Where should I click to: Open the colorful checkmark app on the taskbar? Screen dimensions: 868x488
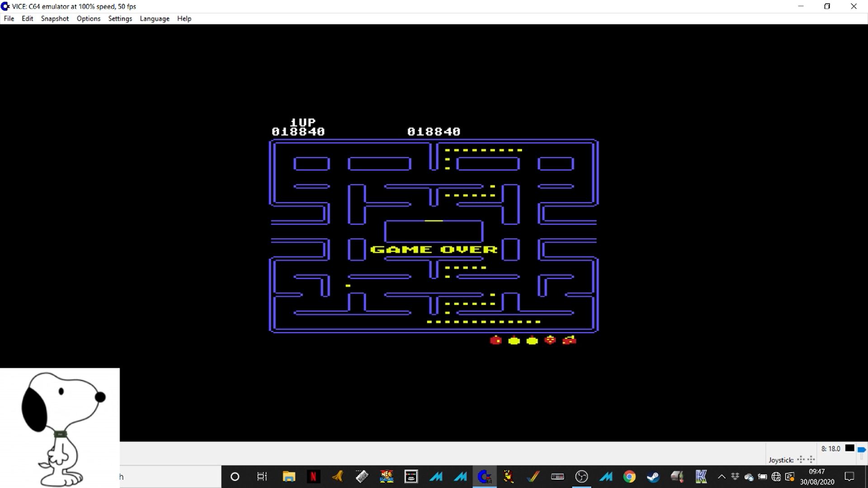(x=533, y=477)
